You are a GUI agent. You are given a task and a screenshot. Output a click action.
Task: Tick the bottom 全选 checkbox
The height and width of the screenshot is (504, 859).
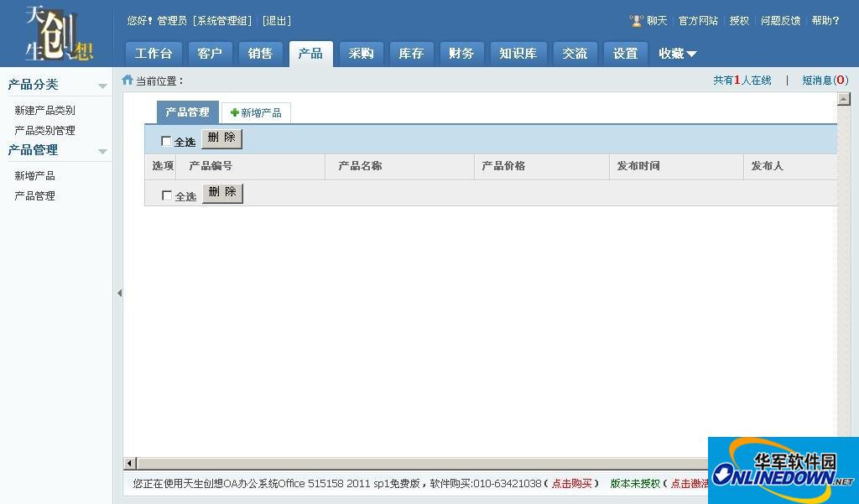(x=167, y=195)
